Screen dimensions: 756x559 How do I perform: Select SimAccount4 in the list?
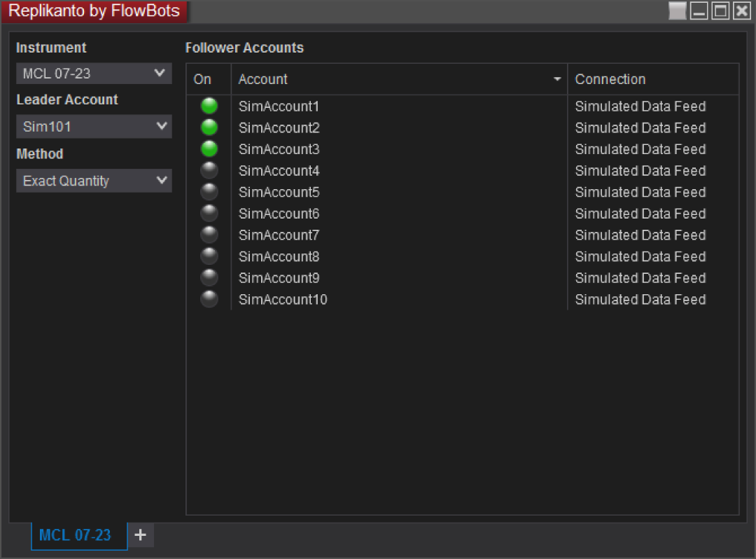279,171
